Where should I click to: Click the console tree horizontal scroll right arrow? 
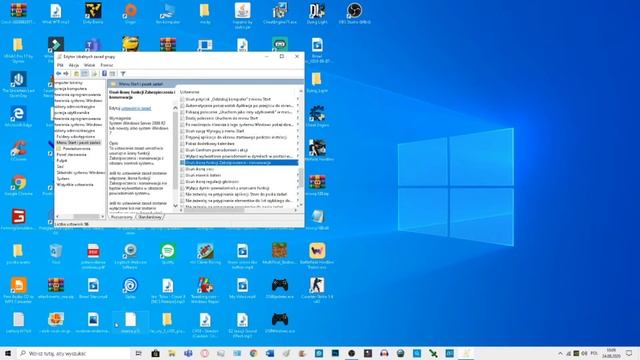coord(103,217)
